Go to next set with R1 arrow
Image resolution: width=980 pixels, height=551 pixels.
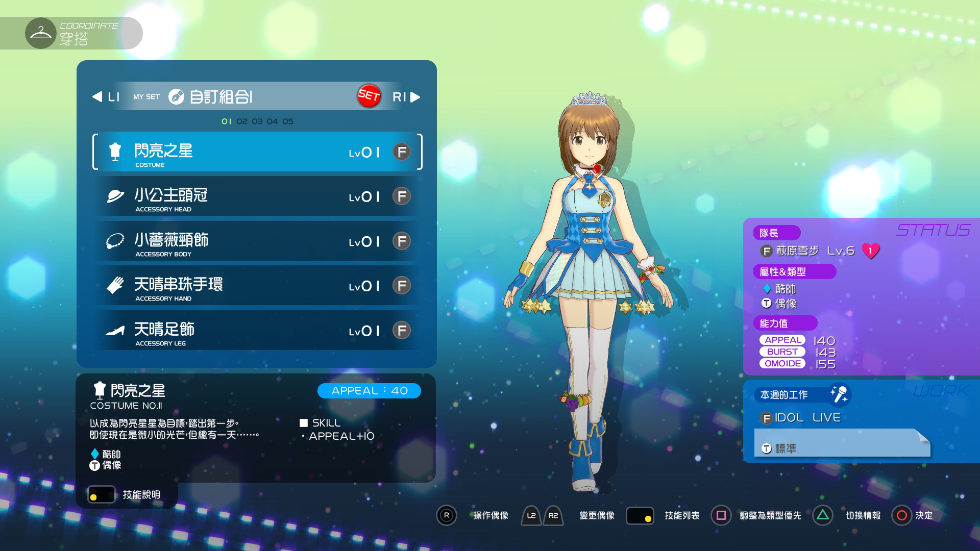[415, 97]
